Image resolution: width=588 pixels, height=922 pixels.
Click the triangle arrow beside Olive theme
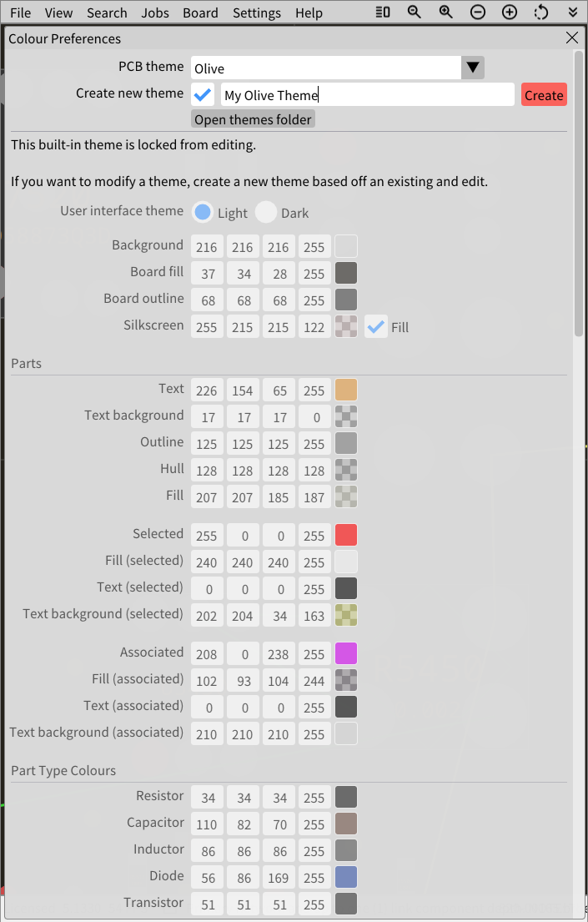[x=472, y=67]
